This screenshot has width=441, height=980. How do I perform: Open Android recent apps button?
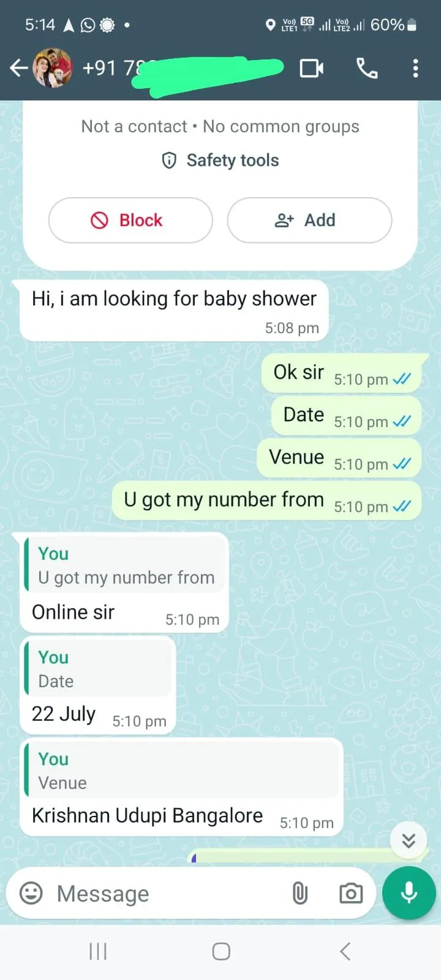click(98, 951)
